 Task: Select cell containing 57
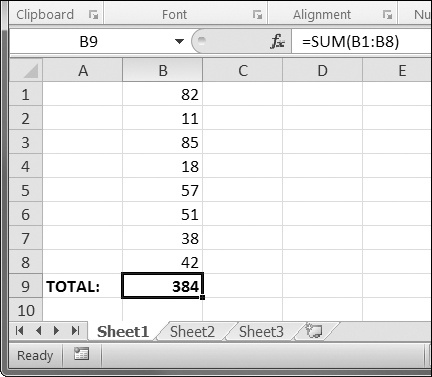coord(163,190)
